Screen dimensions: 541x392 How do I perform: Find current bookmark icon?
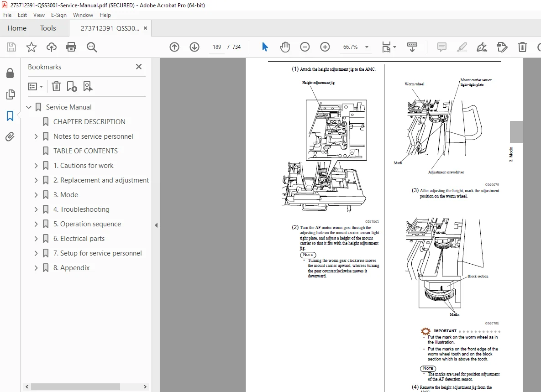88,86
